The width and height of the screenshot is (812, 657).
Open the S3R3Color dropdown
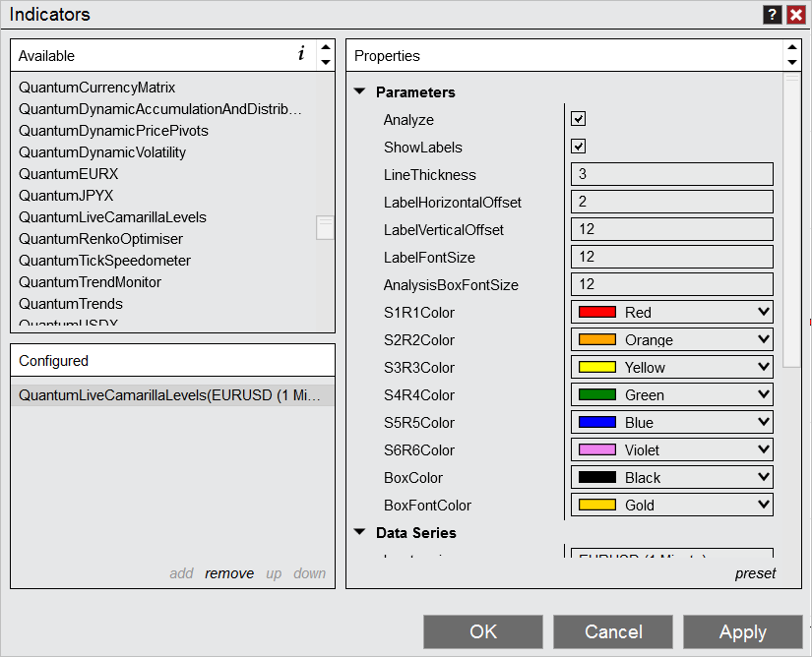pyautogui.click(x=672, y=367)
